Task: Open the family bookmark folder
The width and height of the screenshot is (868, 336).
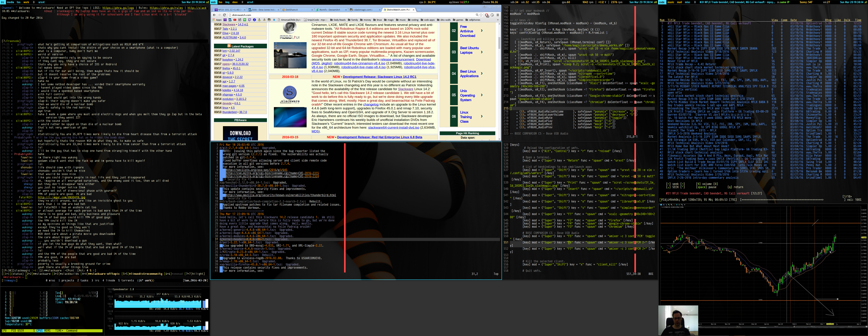Action: [x=353, y=20]
